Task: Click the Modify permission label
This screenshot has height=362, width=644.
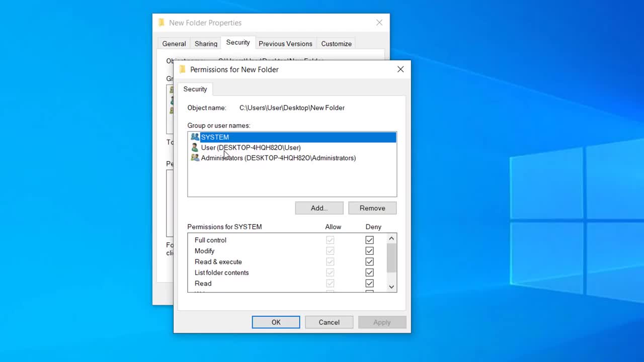Action: [x=204, y=251]
